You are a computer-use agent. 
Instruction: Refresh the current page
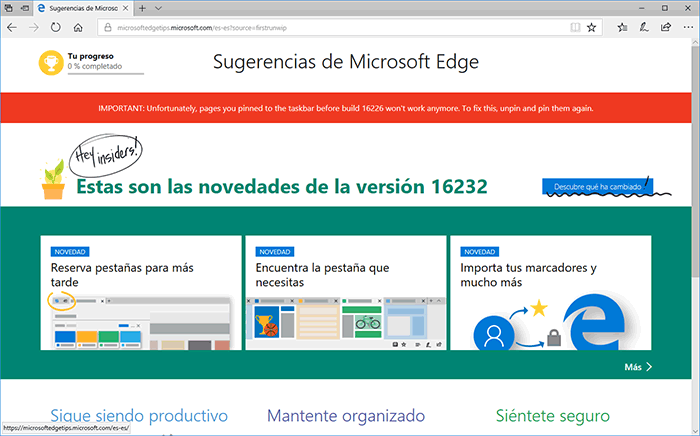(x=55, y=28)
